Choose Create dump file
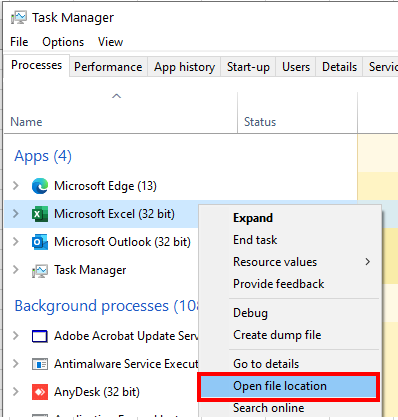This screenshot has width=398, height=420. [289, 335]
